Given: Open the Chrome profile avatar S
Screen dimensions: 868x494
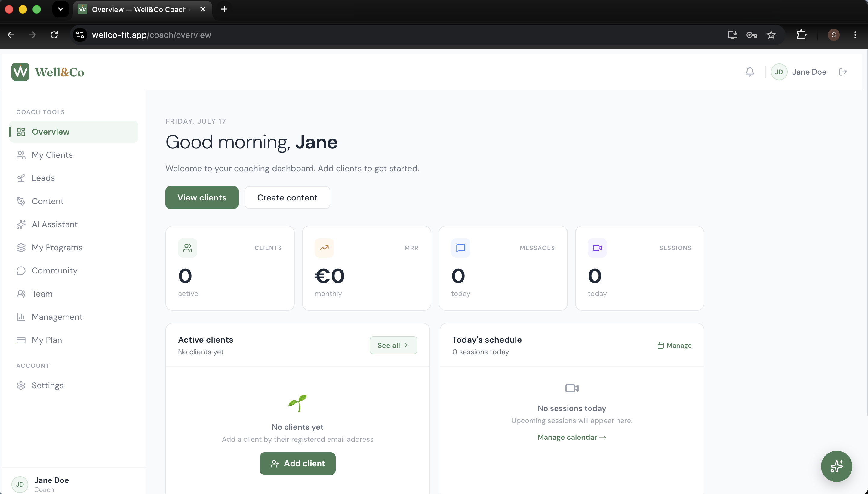Looking at the screenshot, I should click(833, 35).
